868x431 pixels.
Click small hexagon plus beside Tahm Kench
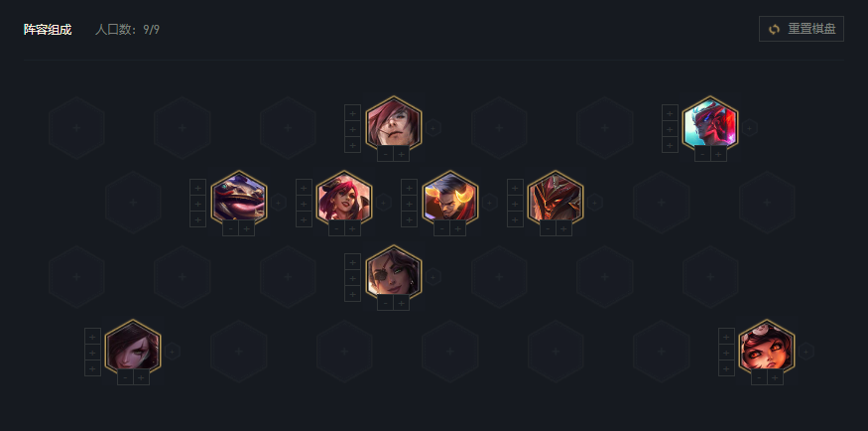pos(279,203)
